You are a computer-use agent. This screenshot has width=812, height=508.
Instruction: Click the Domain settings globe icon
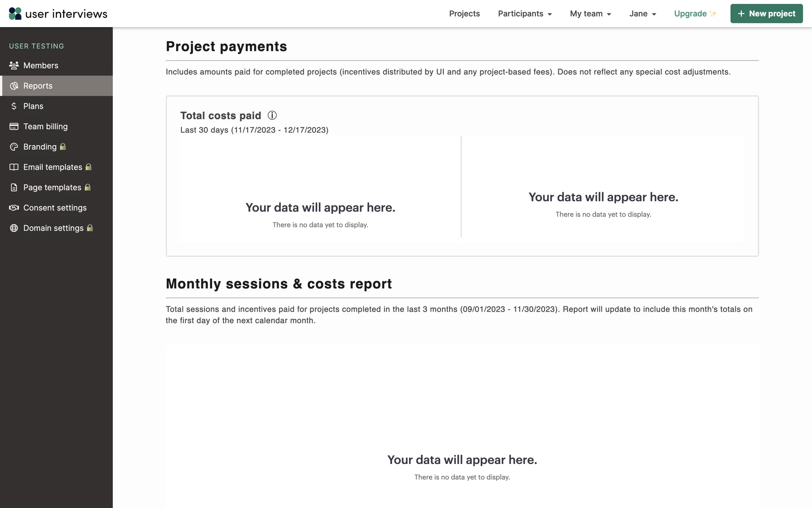coord(14,228)
